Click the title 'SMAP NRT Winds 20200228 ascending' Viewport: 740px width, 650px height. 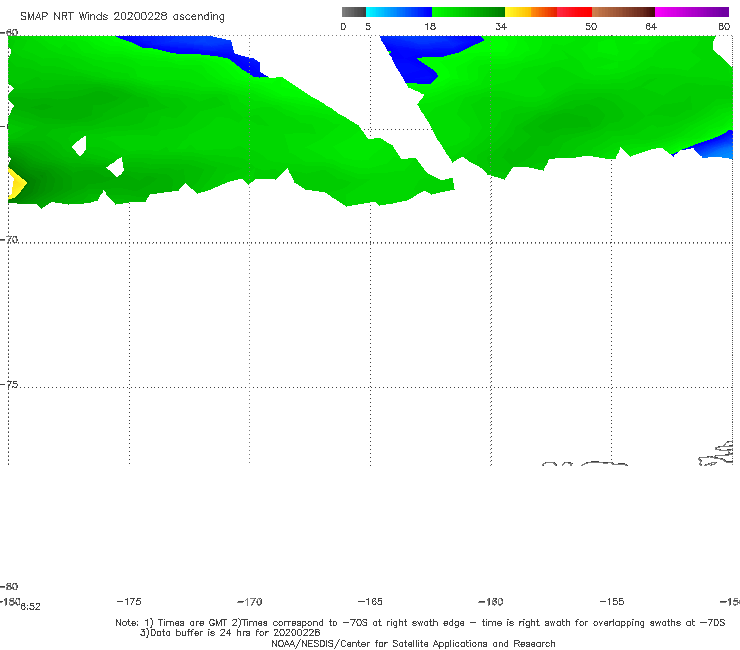[x=122, y=16]
